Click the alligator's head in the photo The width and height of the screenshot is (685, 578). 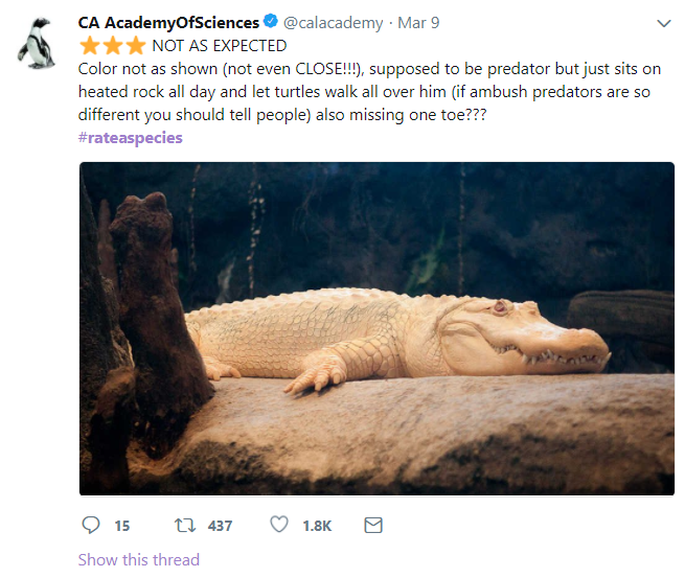click(x=524, y=334)
